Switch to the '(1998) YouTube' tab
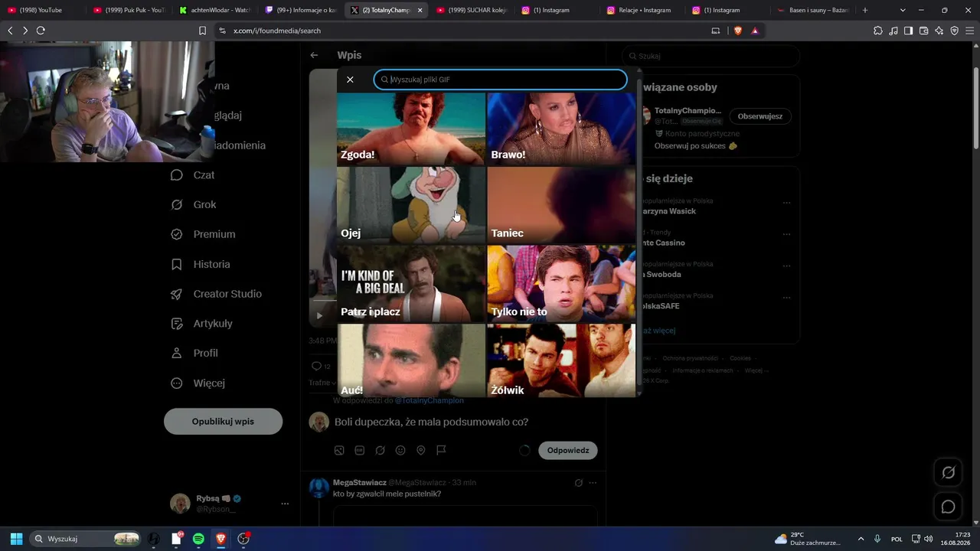Screen dimensions: 980x551 point(43,10)
